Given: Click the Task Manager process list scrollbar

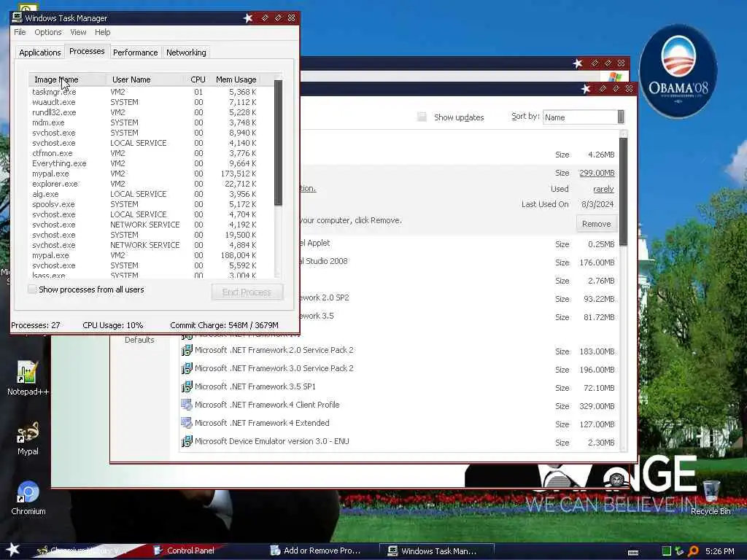Looking at the screenshot, I should coord(278,143).
